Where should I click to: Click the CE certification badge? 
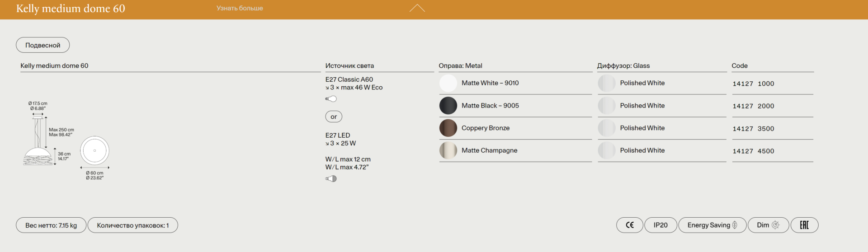[629, 225]
